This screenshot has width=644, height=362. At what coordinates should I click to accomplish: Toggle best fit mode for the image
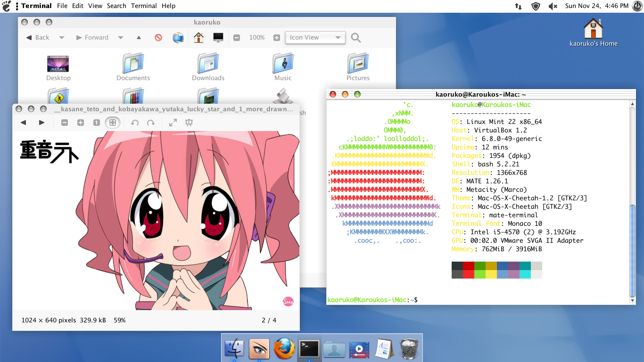click(112, 123)
